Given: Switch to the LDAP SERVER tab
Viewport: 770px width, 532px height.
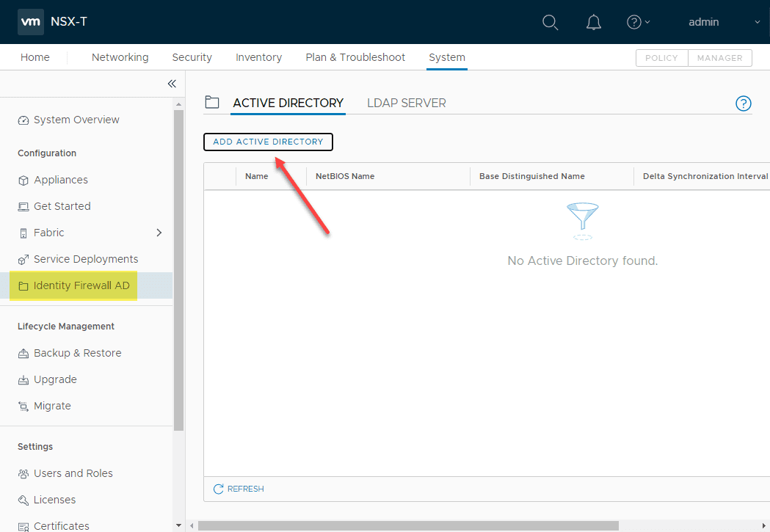Looking at the screenshot, I should (x=406, y=103).
